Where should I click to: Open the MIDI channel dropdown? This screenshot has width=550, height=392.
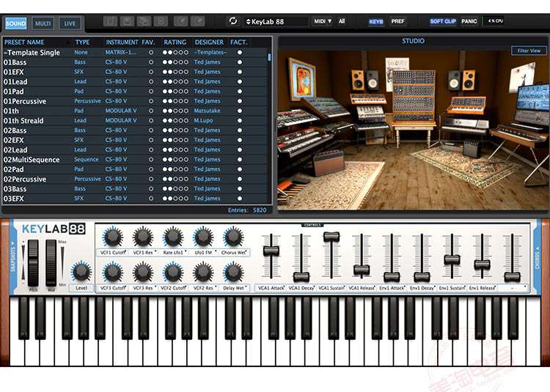[x=323, y=21]
